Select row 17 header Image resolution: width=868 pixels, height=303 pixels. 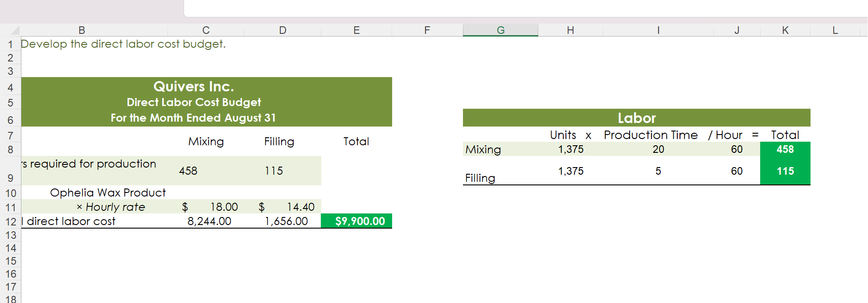coord(10,287)
